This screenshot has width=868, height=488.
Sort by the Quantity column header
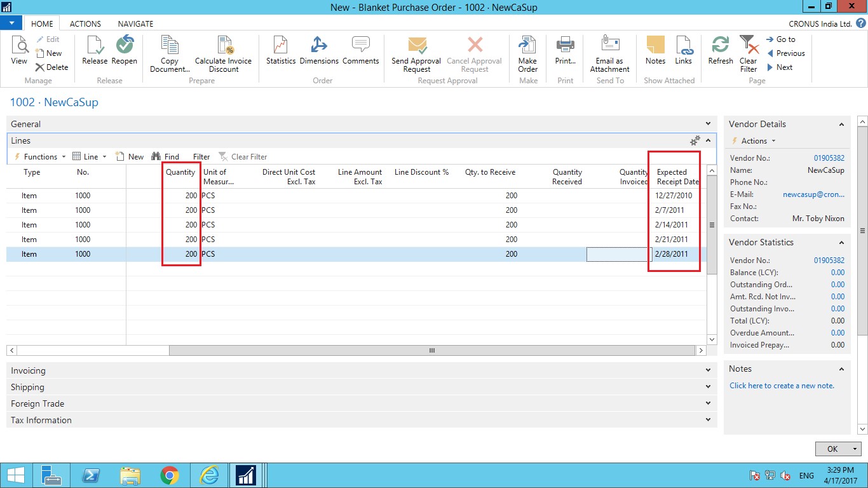coord(180,172)
